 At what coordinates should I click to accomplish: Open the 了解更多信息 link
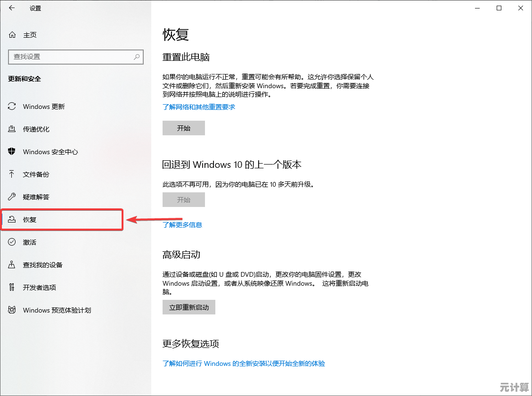coord(182,225)
